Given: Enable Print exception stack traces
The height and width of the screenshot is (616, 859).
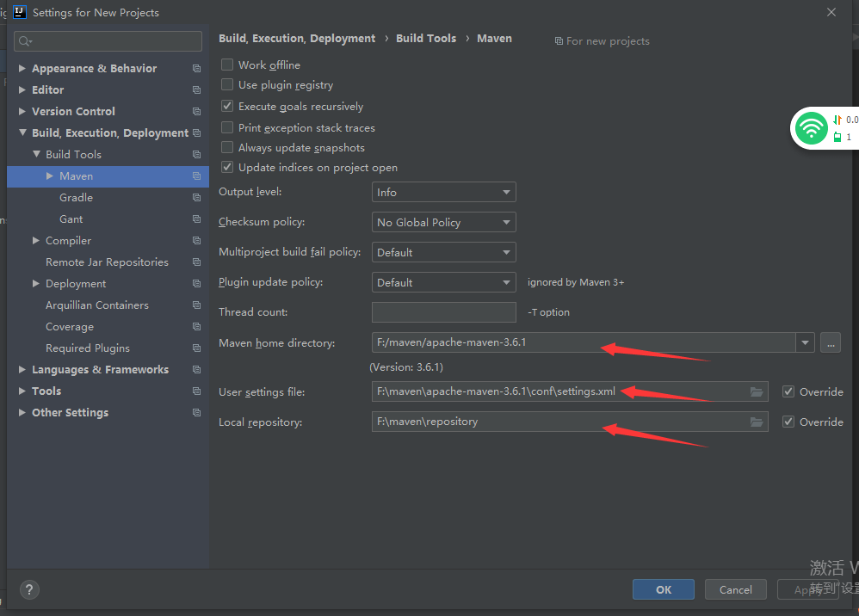Looking at the screenshot, I should (227, 127).
